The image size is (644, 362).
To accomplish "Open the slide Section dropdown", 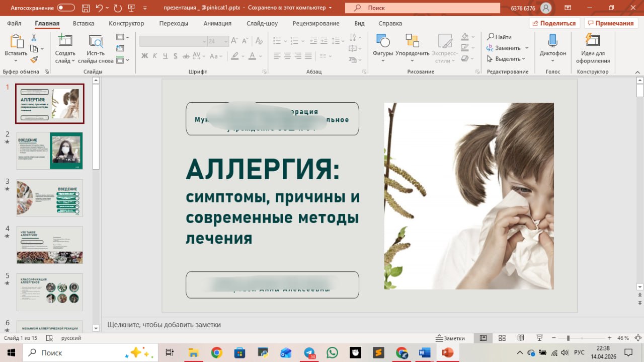I will click(122, 60).
